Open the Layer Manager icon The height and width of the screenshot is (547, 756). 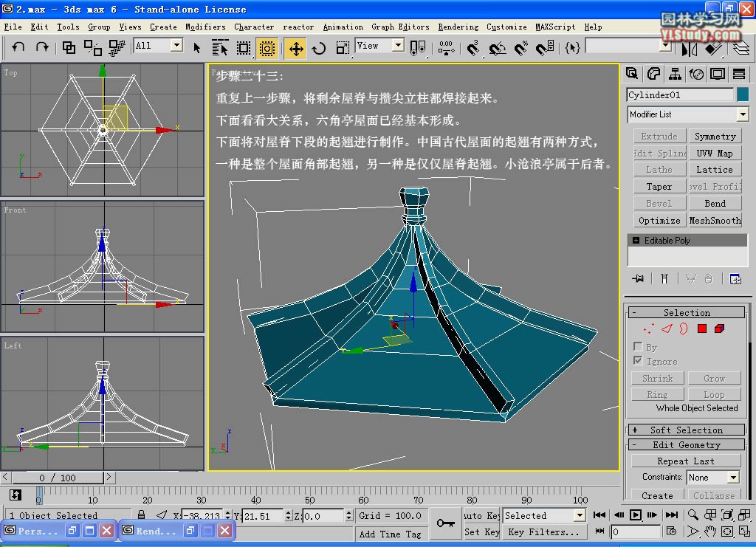[741, 48]
